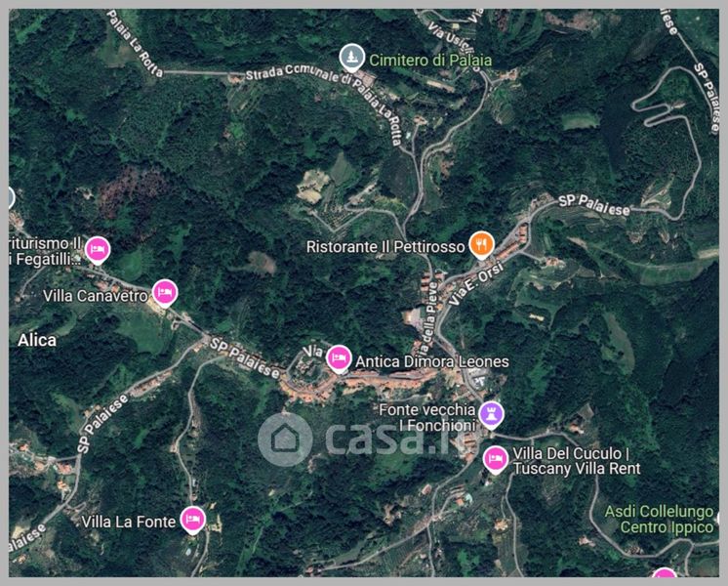Open the Villa Del Cuculo lodging marker

[496, 460]
